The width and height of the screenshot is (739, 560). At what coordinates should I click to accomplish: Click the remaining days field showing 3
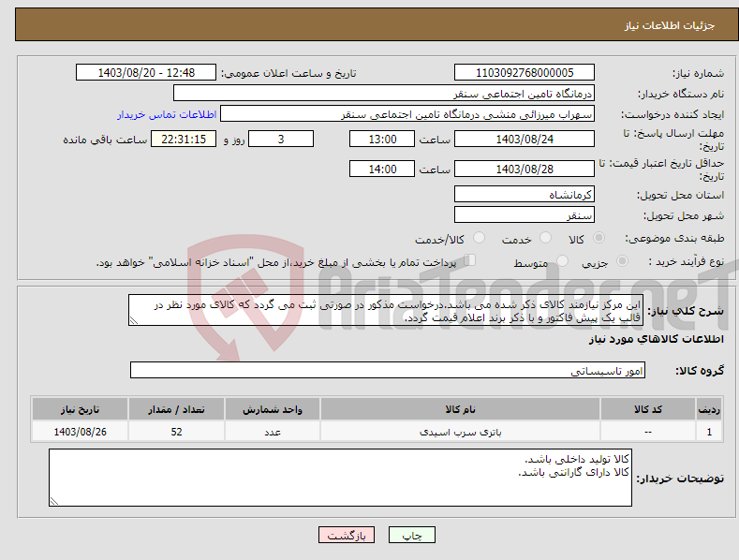(x=281, y=139)
